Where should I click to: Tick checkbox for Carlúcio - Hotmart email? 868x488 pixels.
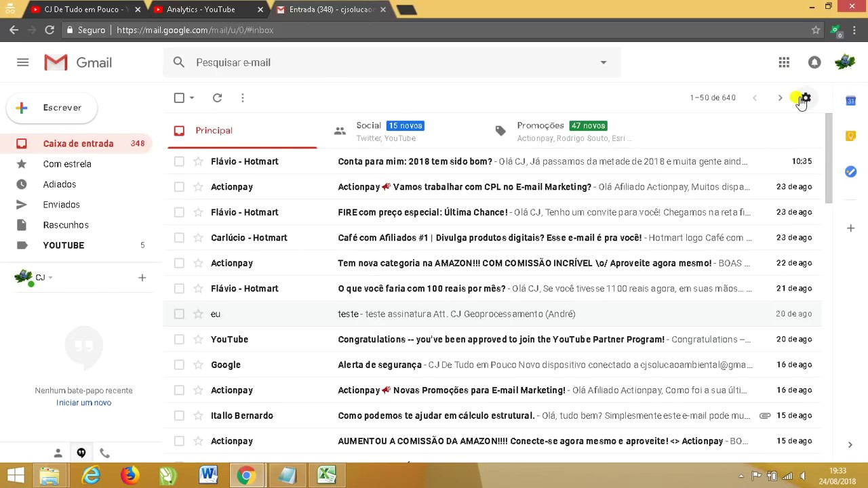(x=179, y=237)
